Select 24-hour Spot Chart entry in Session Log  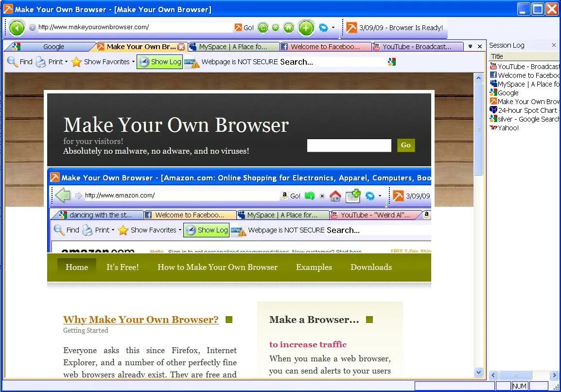tap(524, 110)
